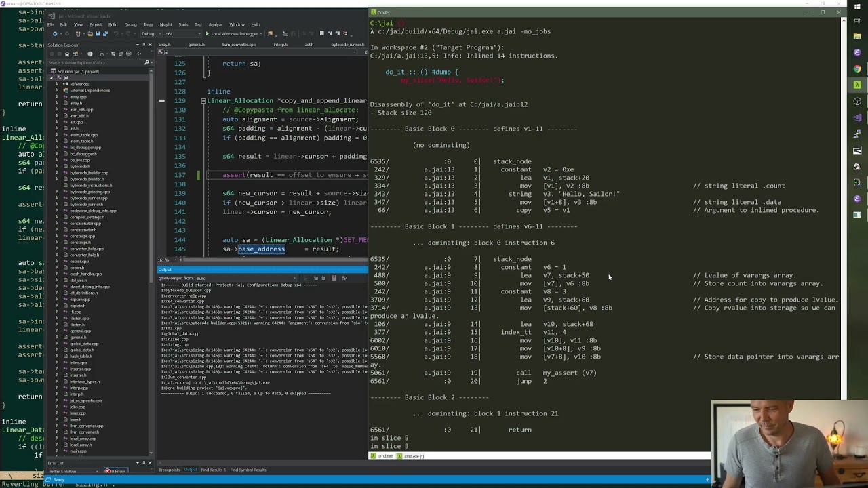Open the Debug configuration dropdown
This screenshot has width=868, height=488.
[151, 34]
